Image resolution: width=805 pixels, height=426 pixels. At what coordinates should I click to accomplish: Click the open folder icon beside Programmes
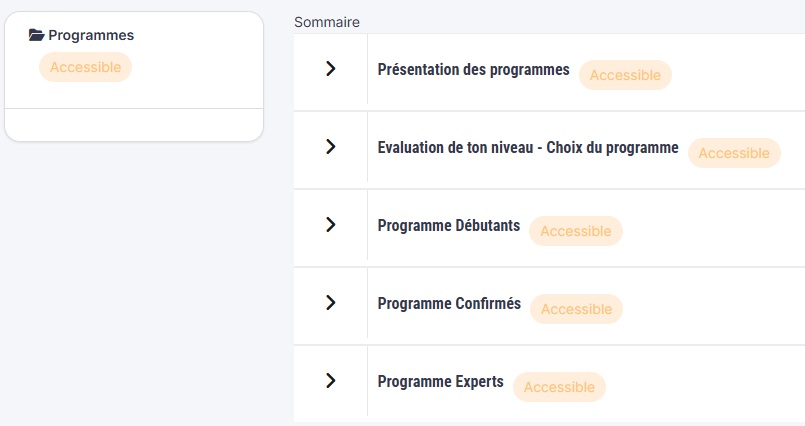(x=37, y=35)
